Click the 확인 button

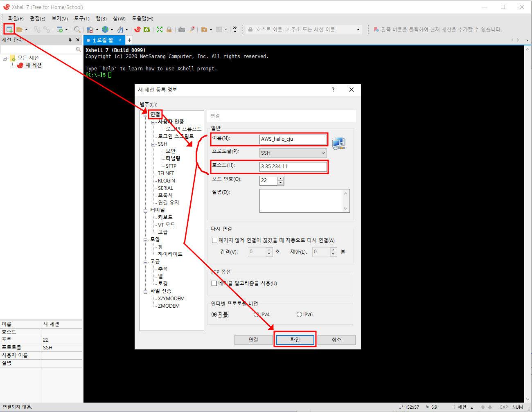click(x=295, y=340)
